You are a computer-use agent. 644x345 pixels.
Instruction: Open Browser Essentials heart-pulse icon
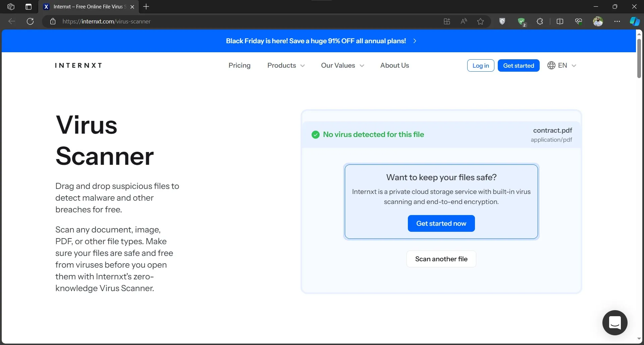tap(578, 21)
